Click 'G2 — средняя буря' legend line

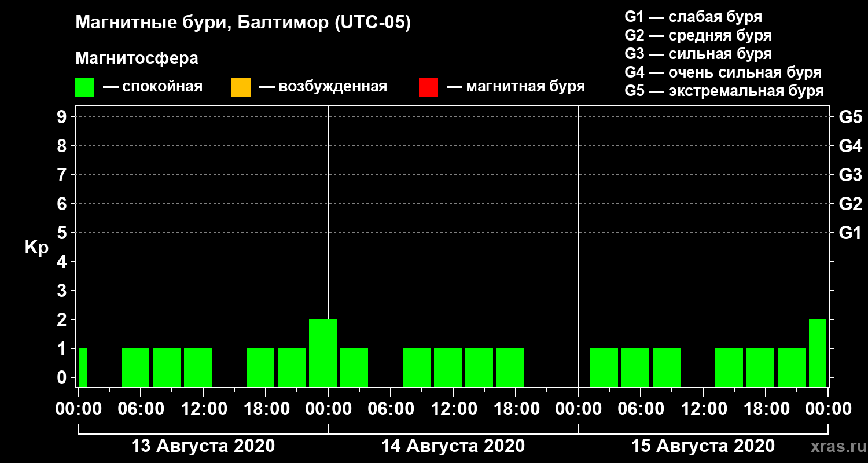698,35
